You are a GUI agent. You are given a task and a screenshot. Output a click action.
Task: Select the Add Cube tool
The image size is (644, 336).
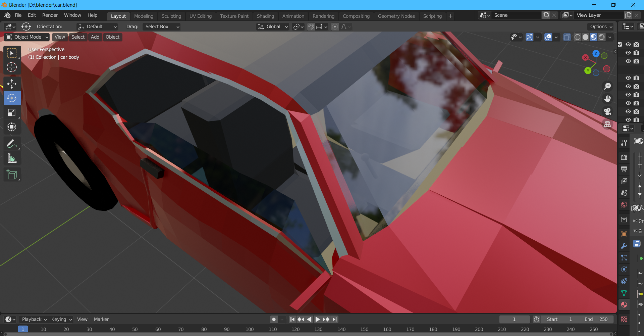click(12, 175)
